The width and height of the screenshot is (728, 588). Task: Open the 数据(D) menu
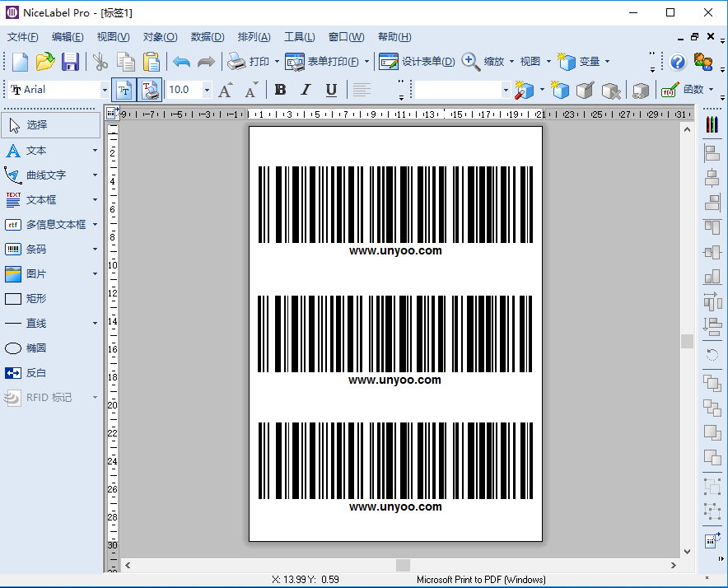click(208, 37)
